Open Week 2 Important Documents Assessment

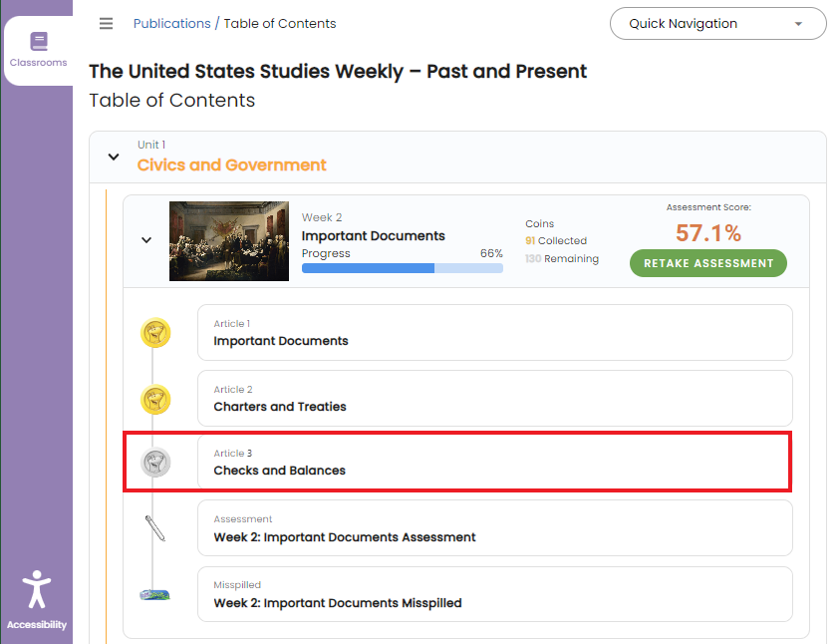(x=494, y=528)
